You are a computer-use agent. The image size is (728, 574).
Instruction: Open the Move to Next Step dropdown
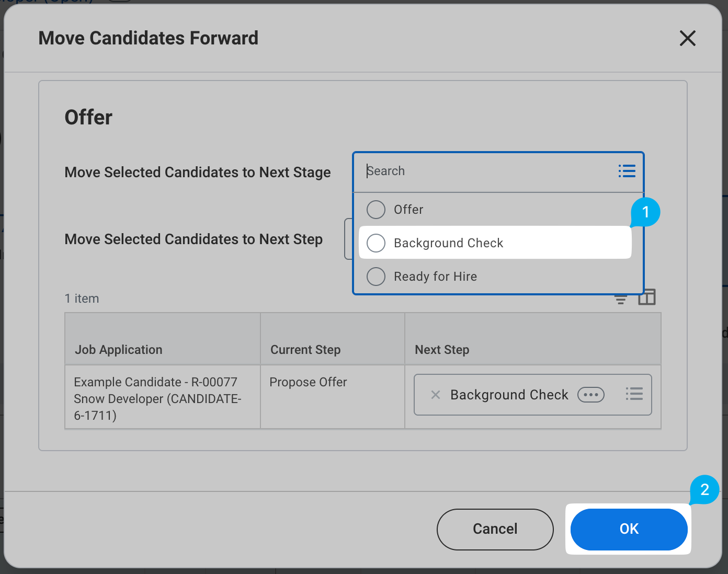pos(348,239)
